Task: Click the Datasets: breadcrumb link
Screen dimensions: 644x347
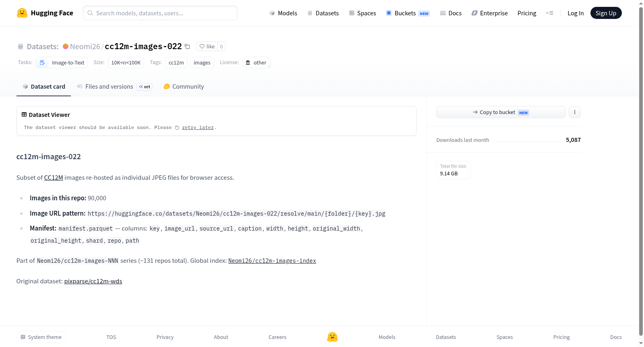Action: 43,46
